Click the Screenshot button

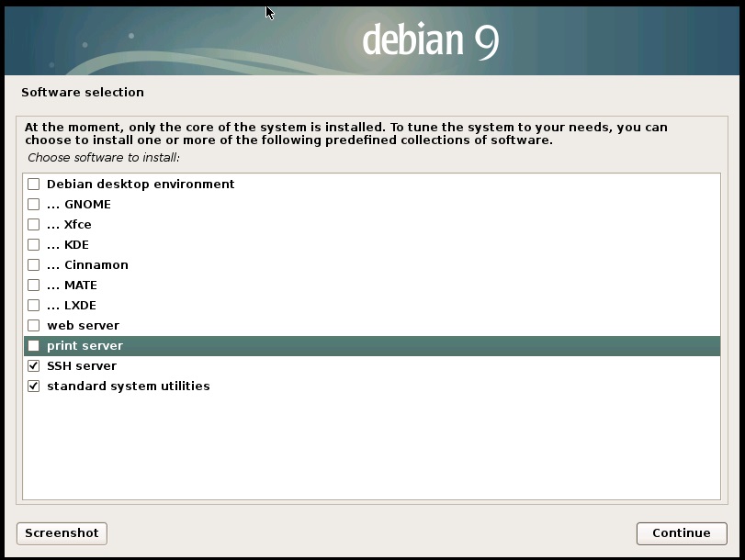pyautogui.click(x=62, y=533)
